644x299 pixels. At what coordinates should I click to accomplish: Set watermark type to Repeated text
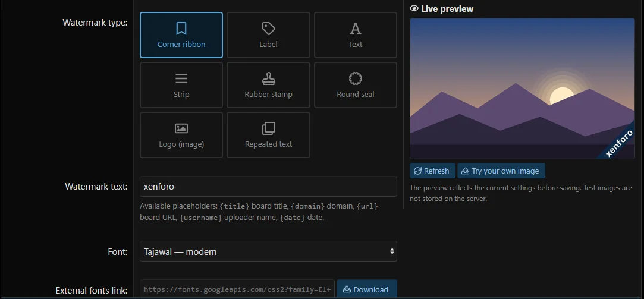(268, 135)
